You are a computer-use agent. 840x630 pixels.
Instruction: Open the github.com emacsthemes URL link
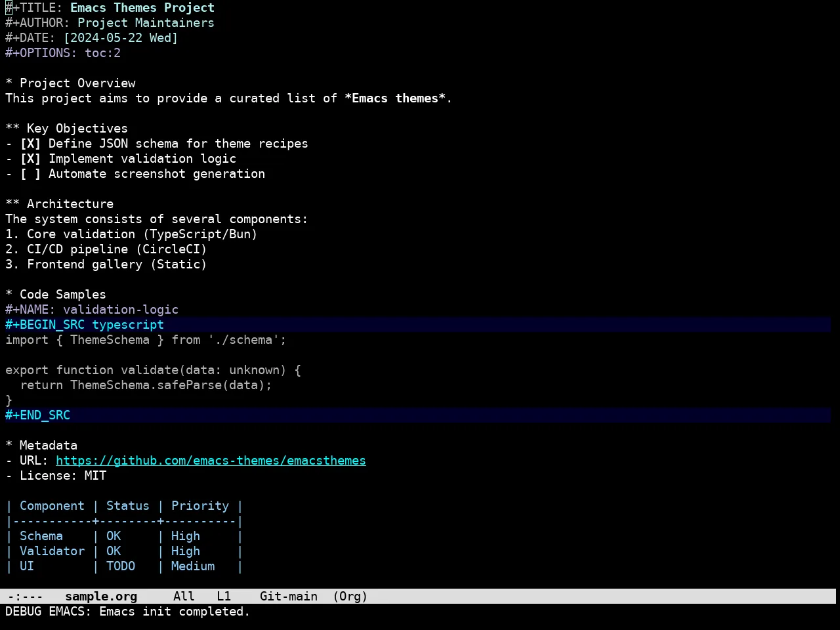pos(211,461)
